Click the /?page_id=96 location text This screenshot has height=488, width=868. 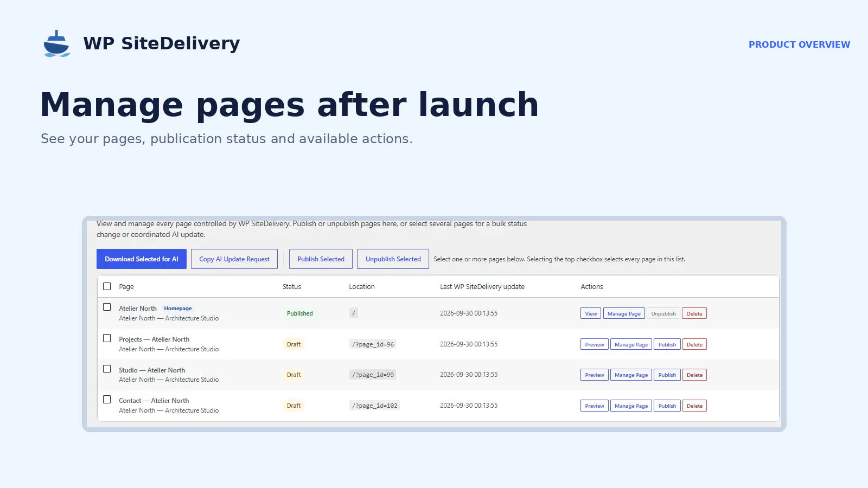(373, 344)
